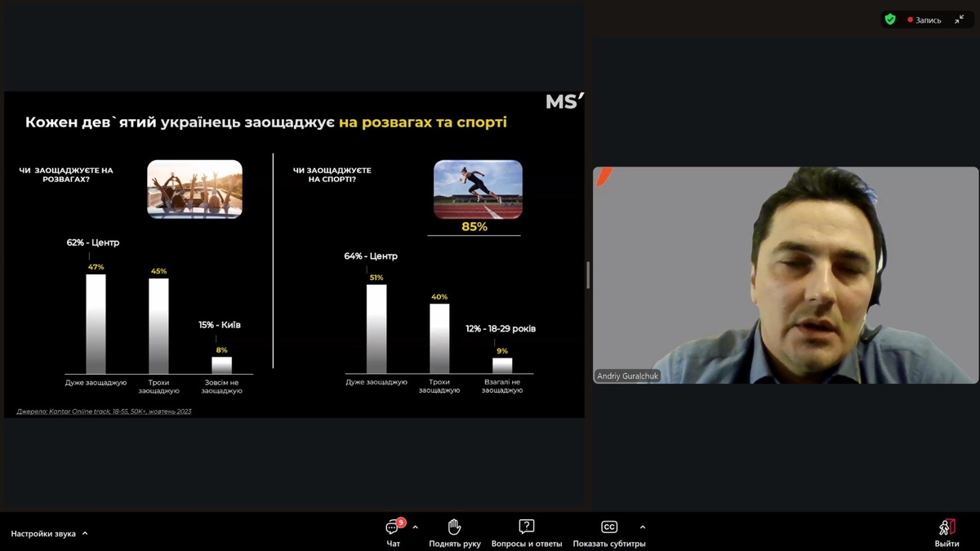Expand the subtitles options chevron
Image resolution: width=980 pixels, height=551 pixels.
(643, 527)
